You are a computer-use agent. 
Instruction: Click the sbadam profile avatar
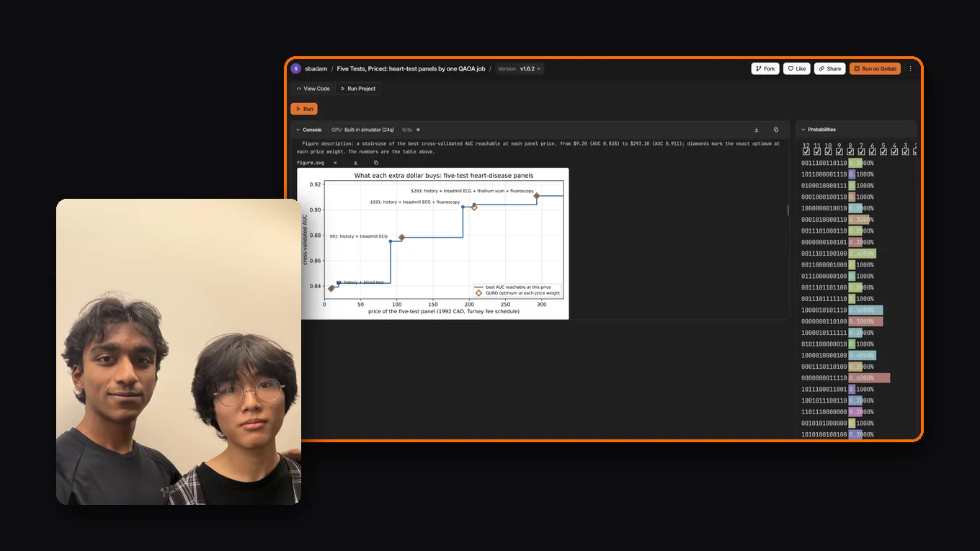point(295,68)
